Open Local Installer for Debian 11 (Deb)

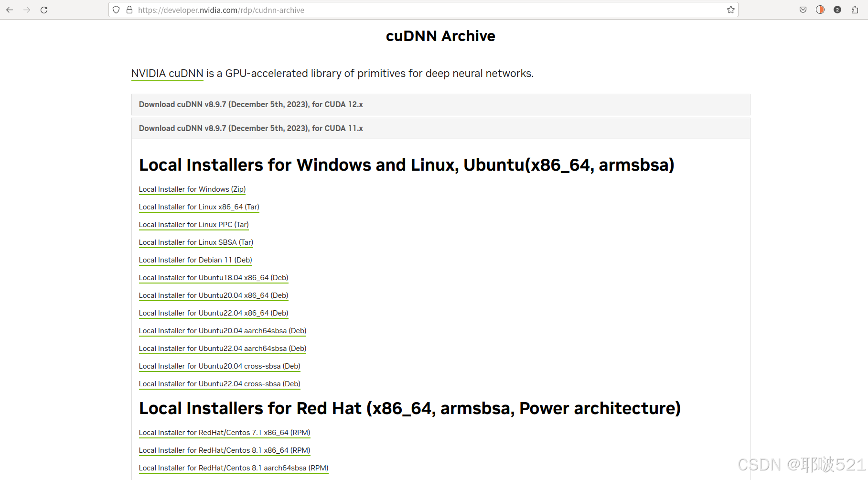pos(195,260)
